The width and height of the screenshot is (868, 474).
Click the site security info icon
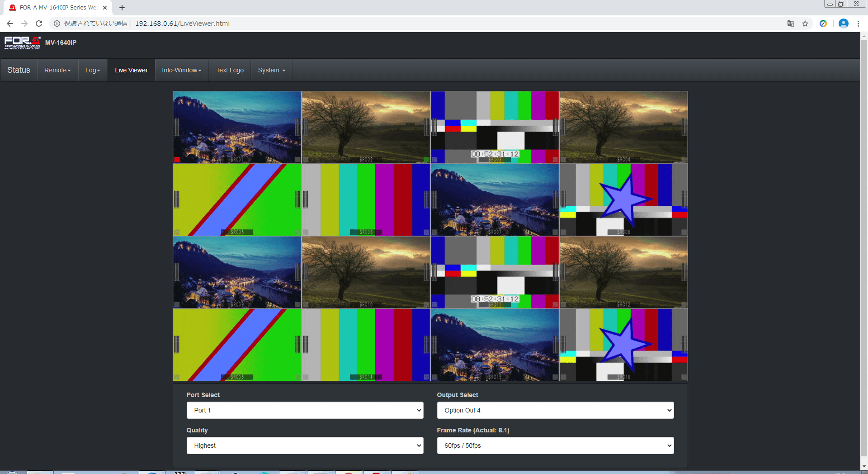(57, 24)
